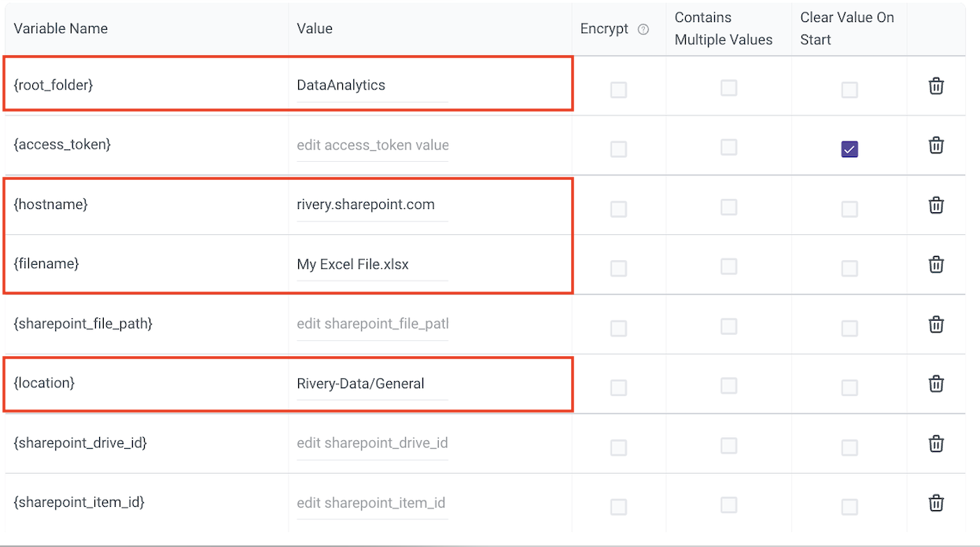Select the {filename} variable name

(x=46, y=264)
